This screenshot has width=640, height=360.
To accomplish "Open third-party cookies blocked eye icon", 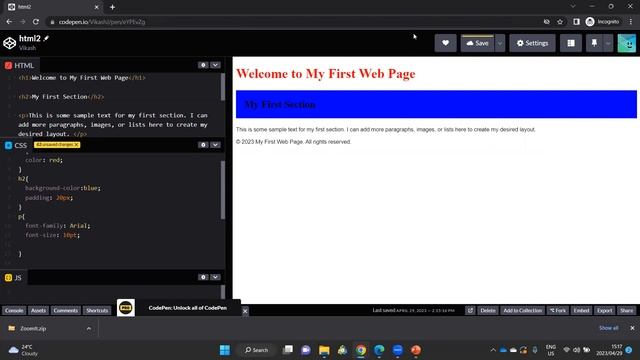I will 547,22.
